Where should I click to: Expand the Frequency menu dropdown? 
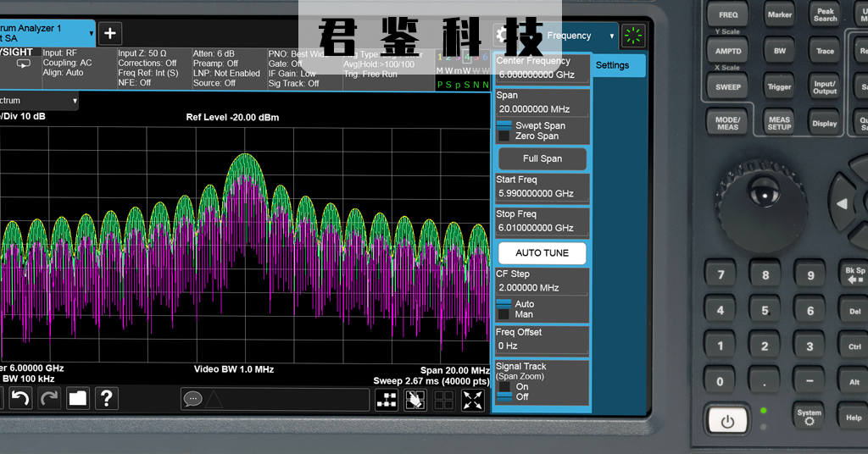click(x=612, y=36)
